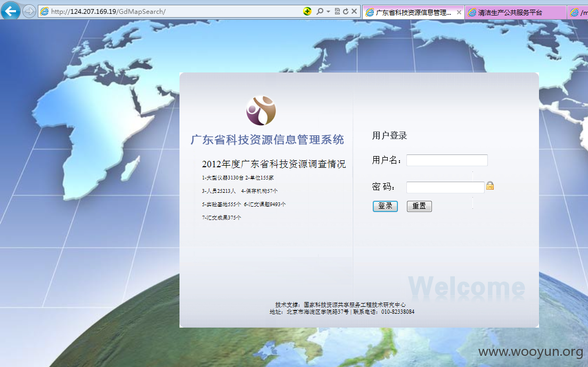Click the 密码 password input field
The image size is (588, 367).
pos(445,187)
